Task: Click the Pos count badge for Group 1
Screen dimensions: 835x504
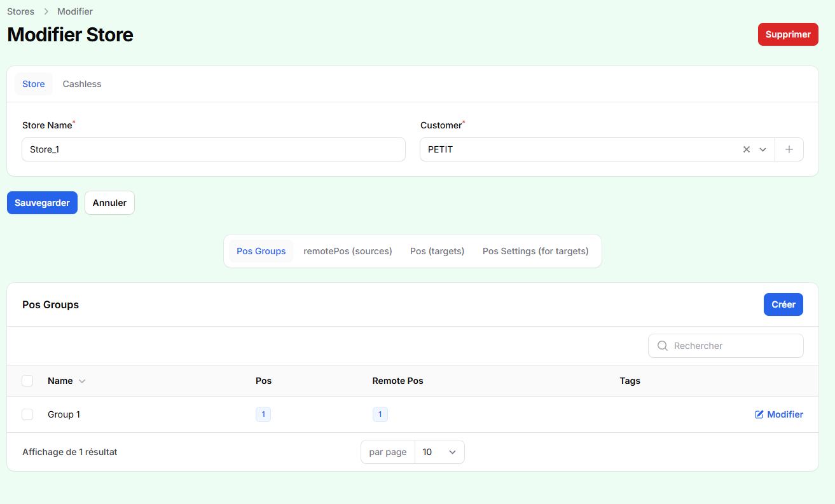Action: [263, 414]
